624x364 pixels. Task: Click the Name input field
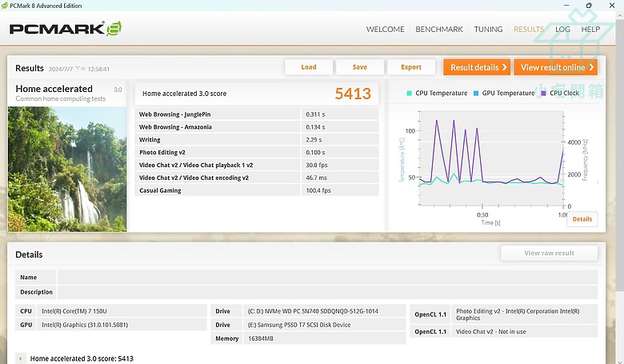(327, 278)
